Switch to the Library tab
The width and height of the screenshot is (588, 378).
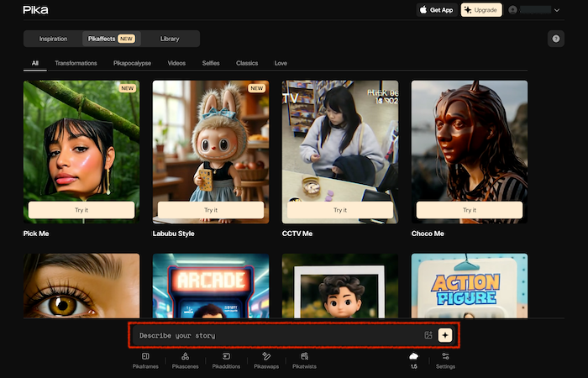[170, 39]
